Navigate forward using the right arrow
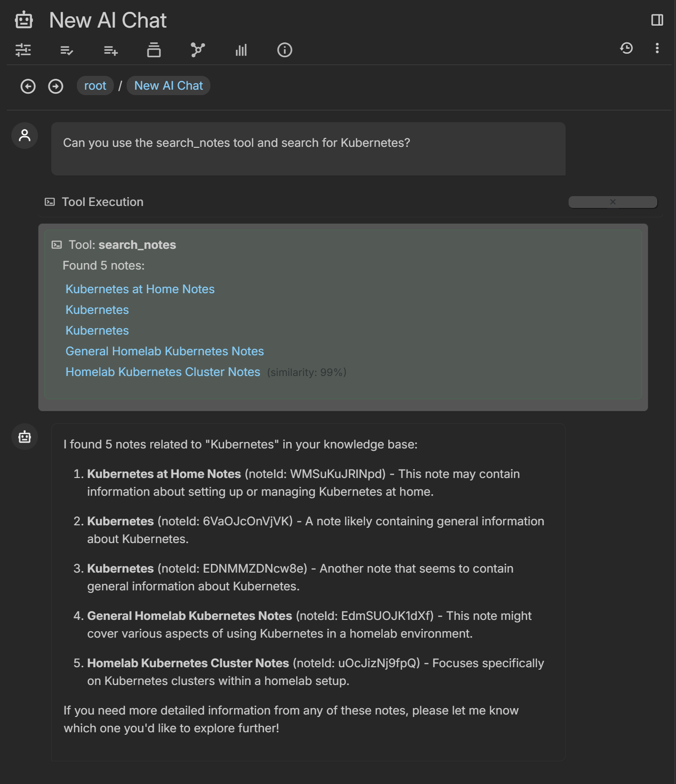676x784 pixels. [x=56, y=86]
